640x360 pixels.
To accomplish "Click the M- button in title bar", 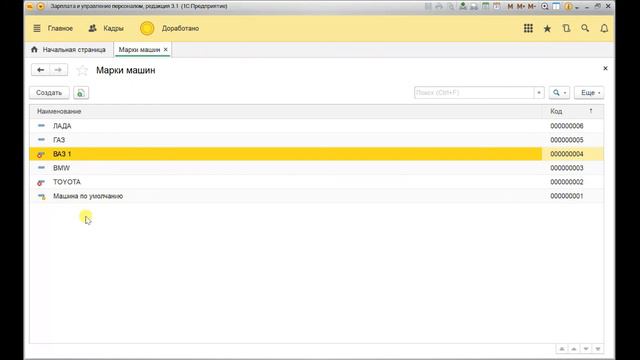I will tap(531, 6).
